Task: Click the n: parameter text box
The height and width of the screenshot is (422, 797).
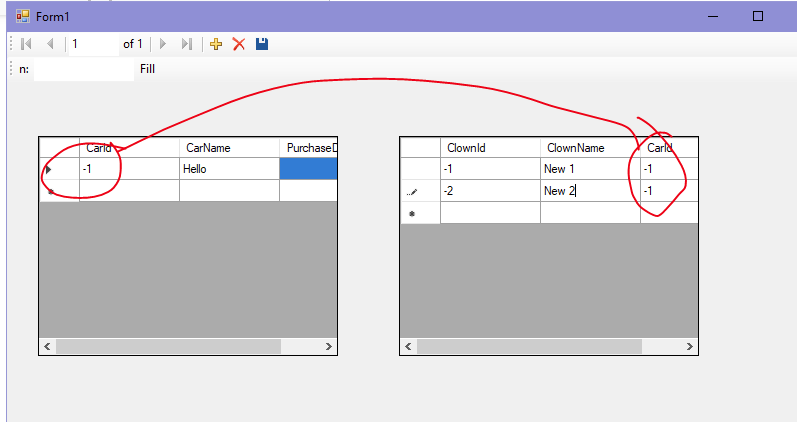Action: 84,69
